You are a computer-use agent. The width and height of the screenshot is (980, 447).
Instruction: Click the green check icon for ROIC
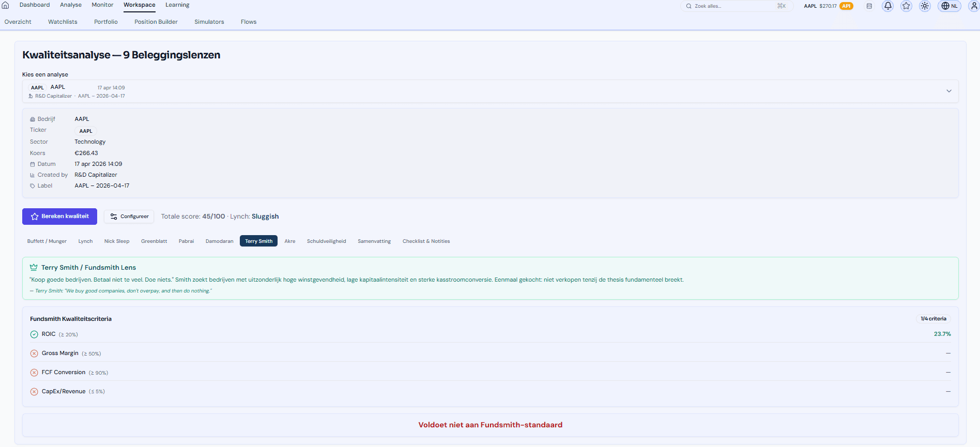[x=34, y=334]
